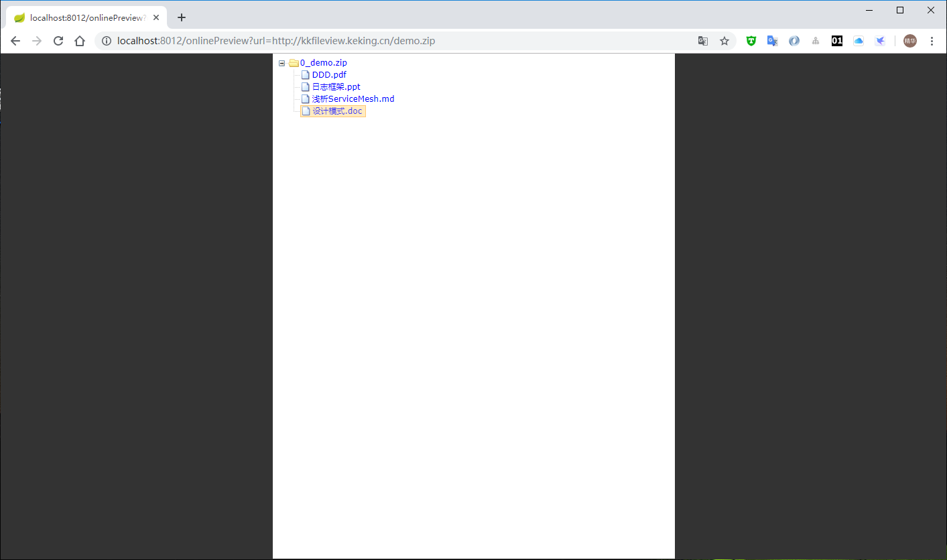
Task: Open the 设计模式.doc file
Action: click(336, 111)
